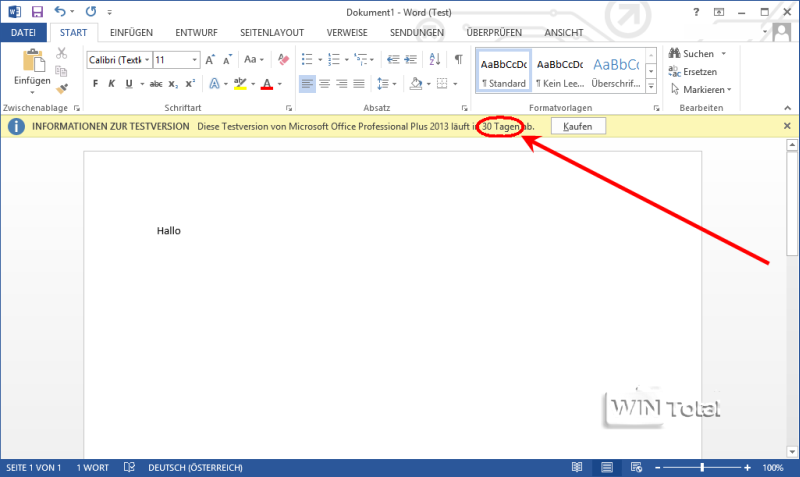Viewport: 800px width, 477px height.
Task: Click the word count 1 WORT
Action: 93,467
